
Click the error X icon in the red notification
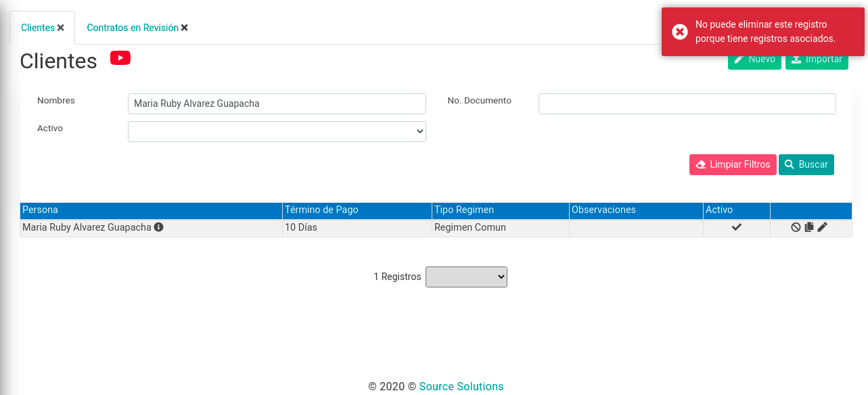click(x=680, y=32)
